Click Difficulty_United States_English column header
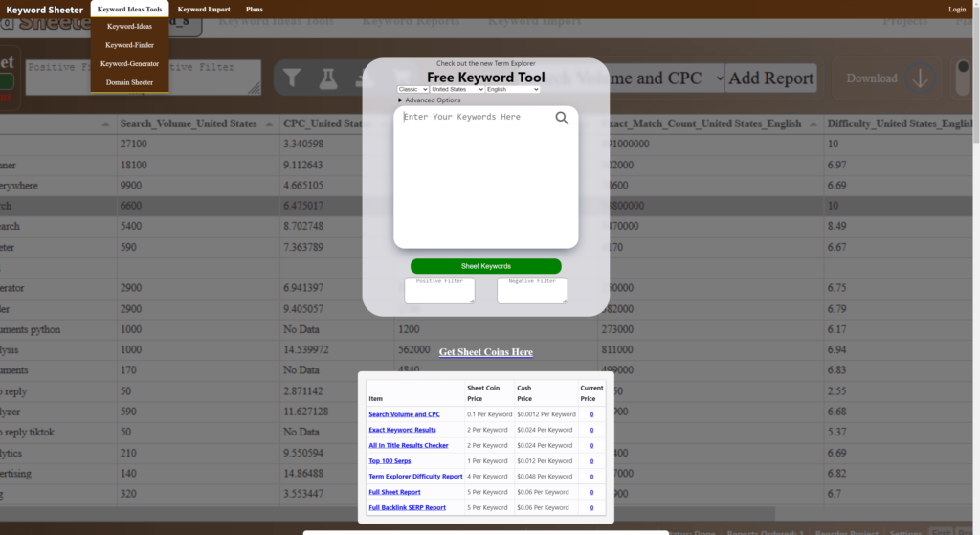980x535 pixels. point(900,123)
